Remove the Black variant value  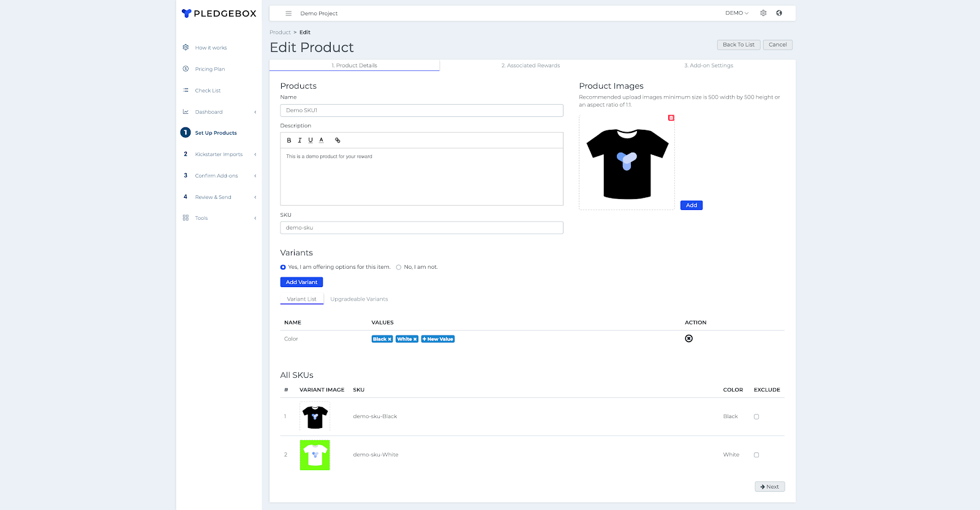(390, 339)
